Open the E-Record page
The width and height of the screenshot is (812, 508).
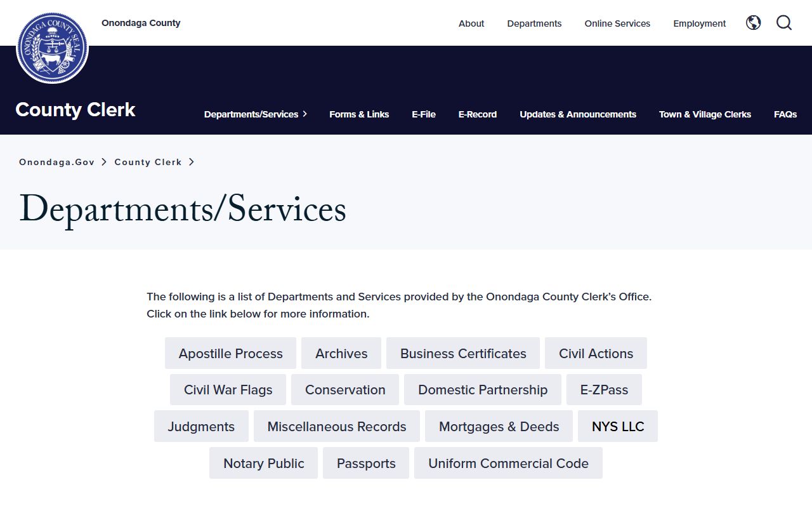478,114
